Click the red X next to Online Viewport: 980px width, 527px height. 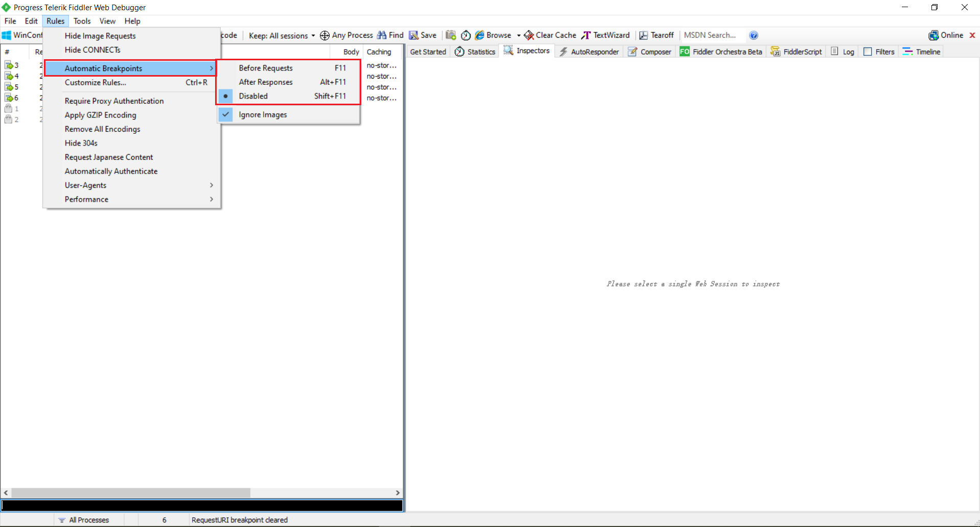[x=972, y=35]
